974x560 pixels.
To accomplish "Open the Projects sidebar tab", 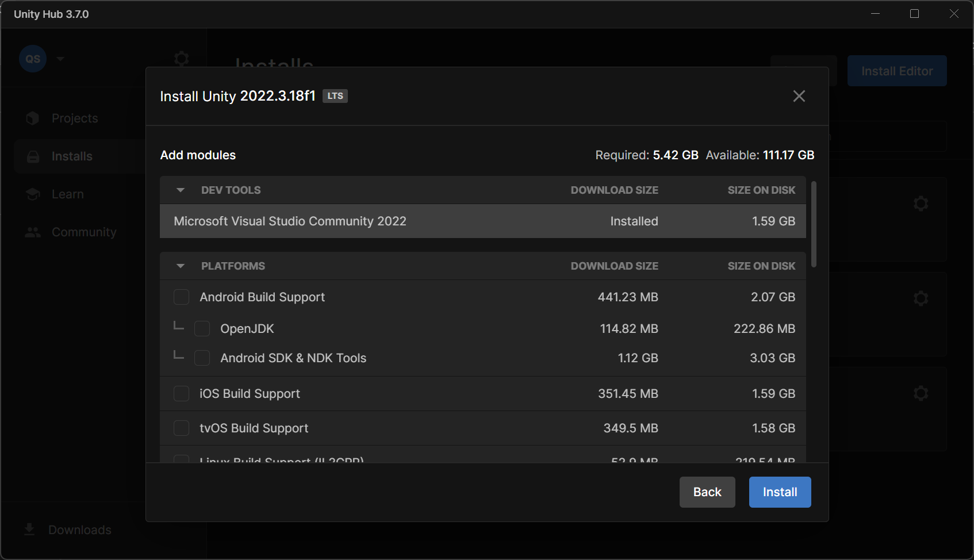I will coord(75,118).
